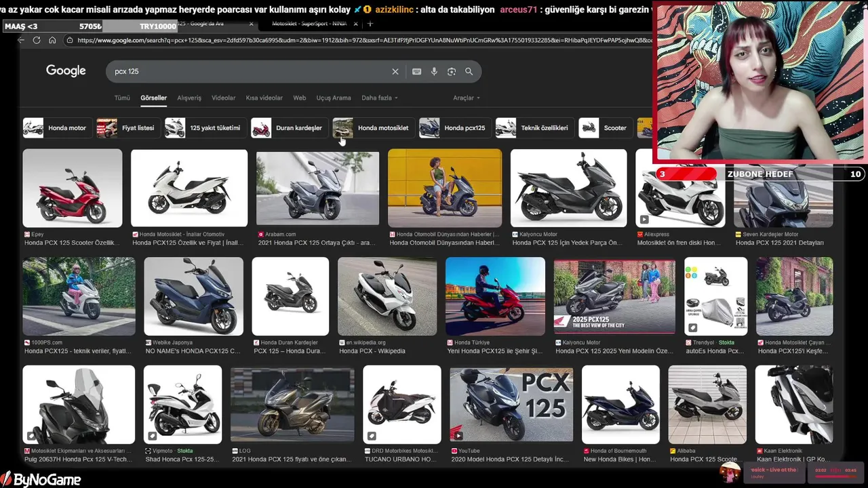Open TUCANO URBANO leg cover image
Viewport: 868px width, 488px height.
(x=402, y=405)
